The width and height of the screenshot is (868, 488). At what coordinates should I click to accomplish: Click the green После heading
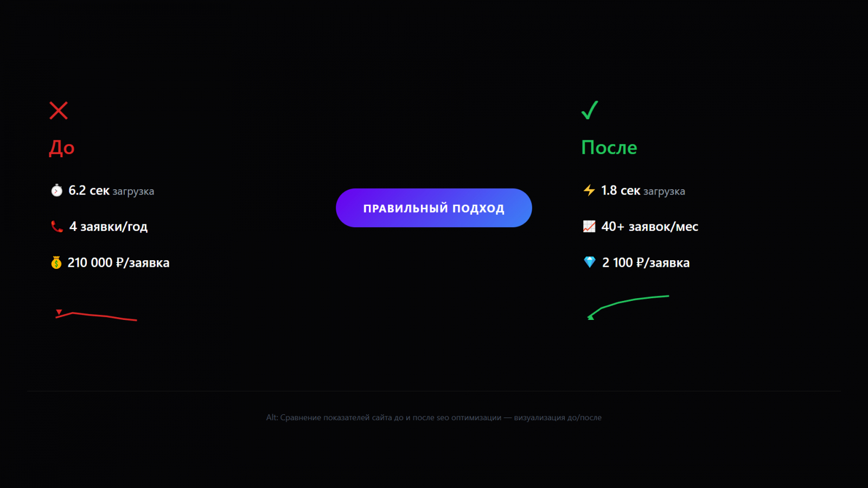click(609, 147)
